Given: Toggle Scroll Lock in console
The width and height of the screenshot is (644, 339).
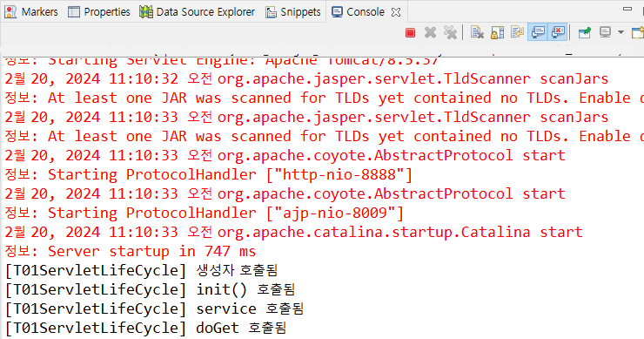Looking at the screenshot, I should (x=498, y=32).
